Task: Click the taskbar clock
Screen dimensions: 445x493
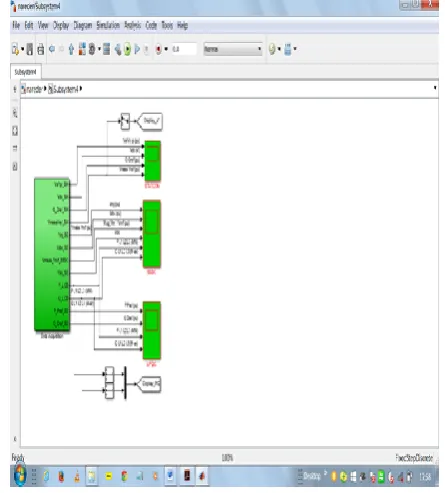Action: pos(425,477)
